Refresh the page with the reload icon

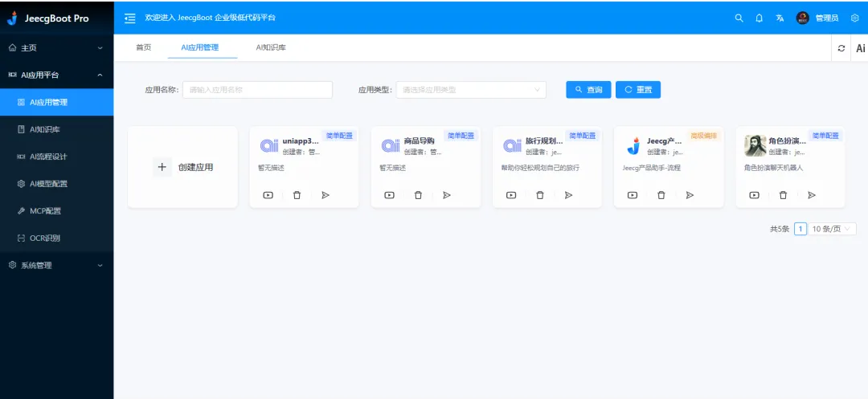pos(841,48)
